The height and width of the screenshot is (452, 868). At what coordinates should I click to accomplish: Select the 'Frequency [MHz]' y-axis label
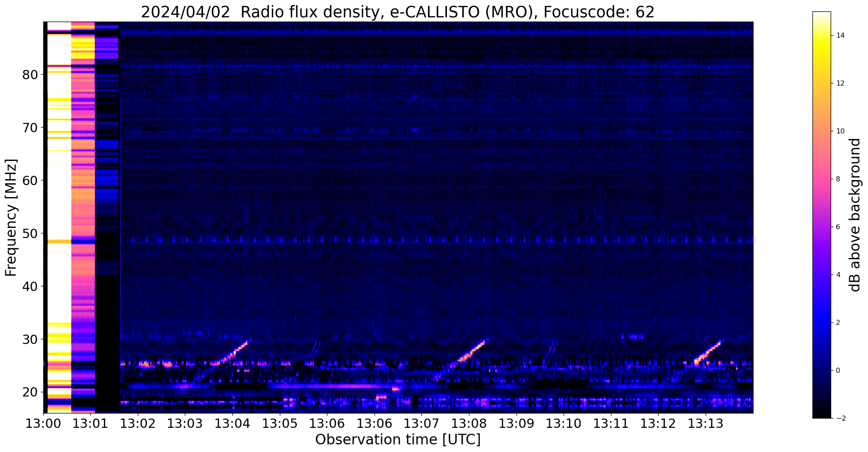[11, 218]
